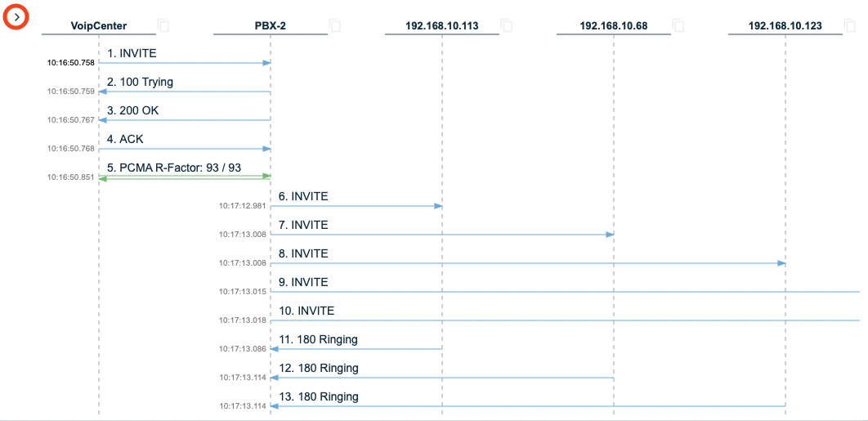Select the VoipCenter column header
868x421 pixels.
tap(99, 25)
